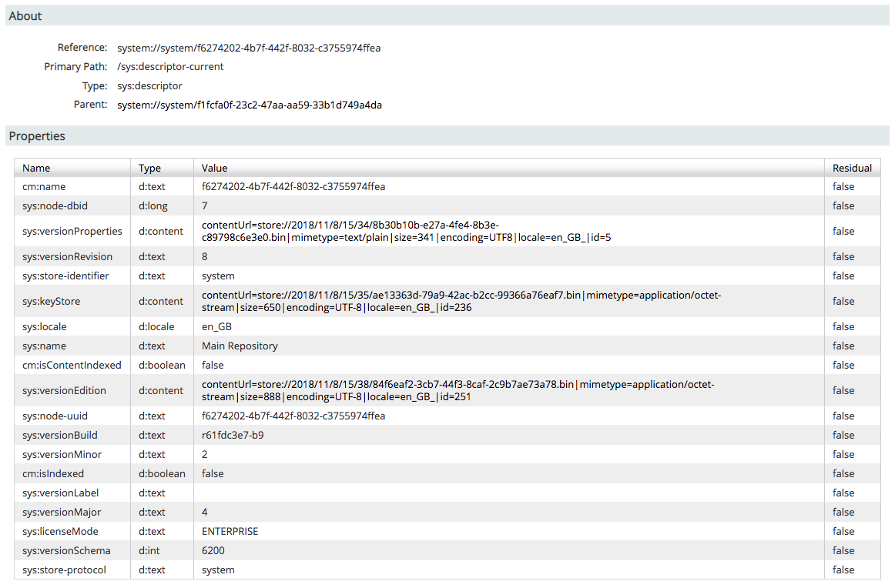Select the sys:versionLabel property name
This screenshot has width=895, height=588.
pos(61,493)
